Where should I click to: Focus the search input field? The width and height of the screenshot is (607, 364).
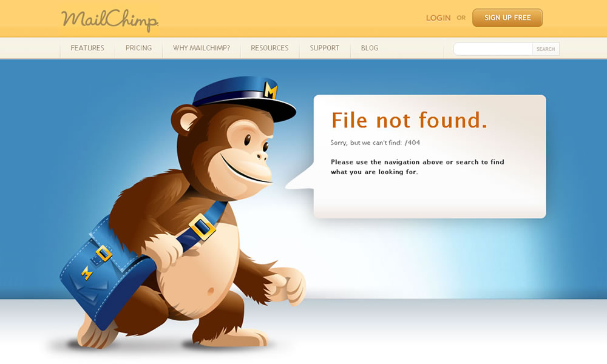pos(493,49)
